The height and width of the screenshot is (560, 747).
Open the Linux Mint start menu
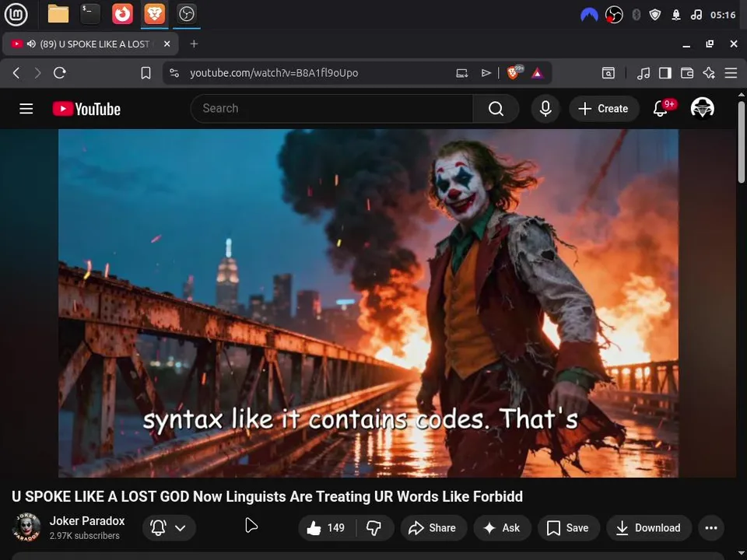[x=16, y=14]
